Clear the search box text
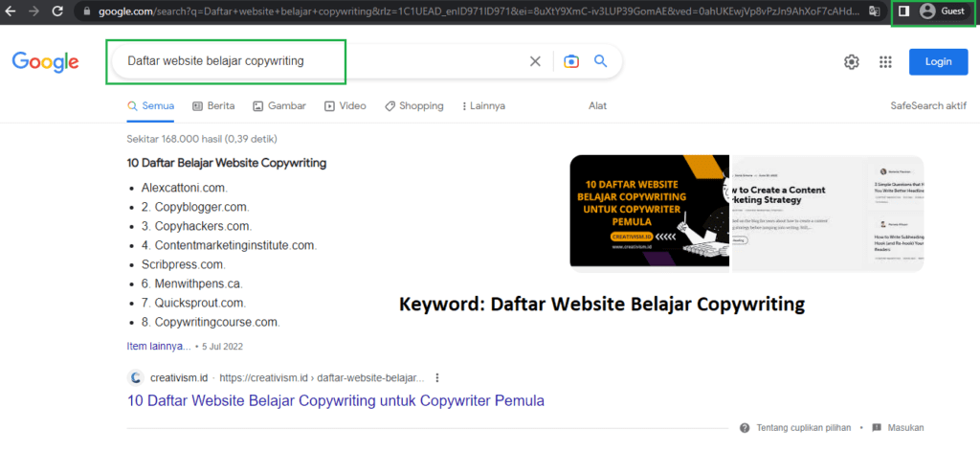 click(535, 61)
